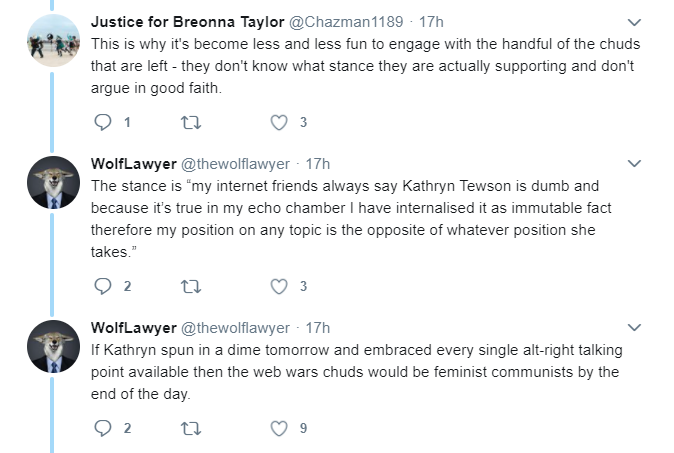View the beach avatar of Chazman1189
This screenshot has width=674, height=453.
(x=53, y=40)
